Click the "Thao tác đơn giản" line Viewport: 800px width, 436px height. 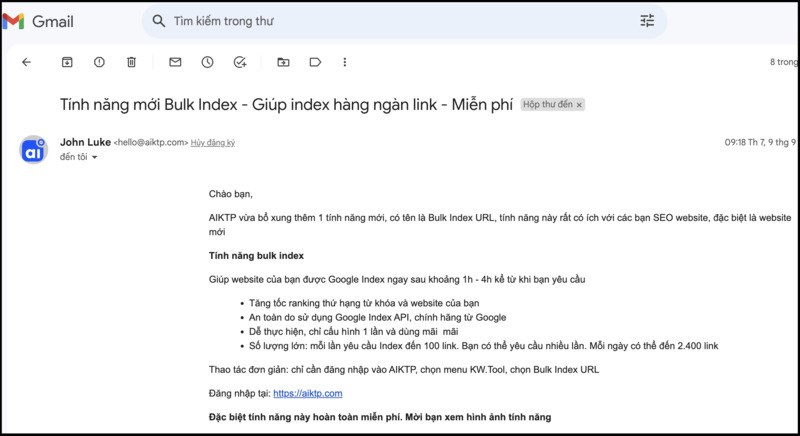(404, 369)
